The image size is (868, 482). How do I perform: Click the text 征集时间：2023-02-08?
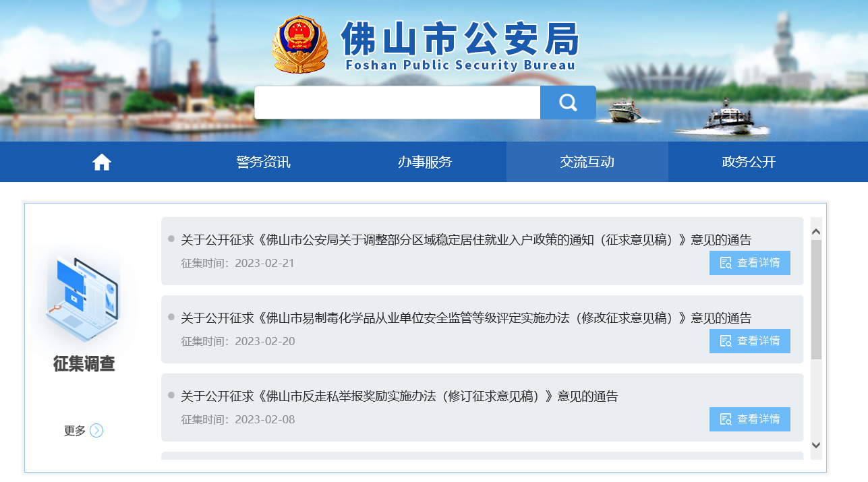coord(238,419)
